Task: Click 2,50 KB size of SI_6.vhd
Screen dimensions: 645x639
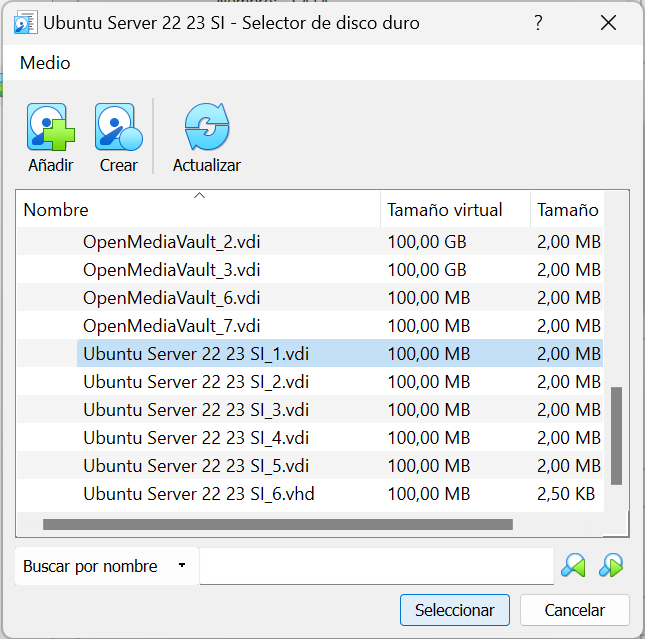Action: [566, 493]
